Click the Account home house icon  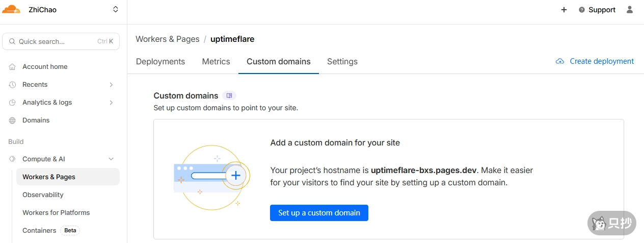(x=12, y=67)
